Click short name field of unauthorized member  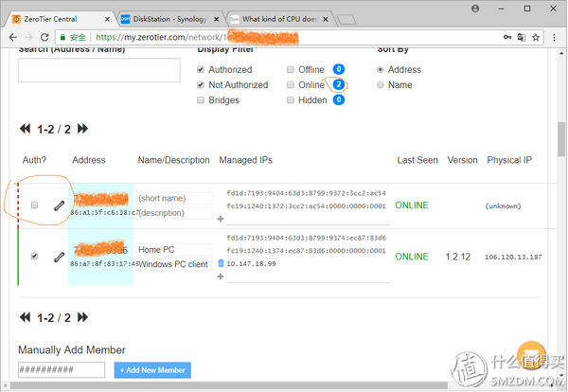(174, 198)
